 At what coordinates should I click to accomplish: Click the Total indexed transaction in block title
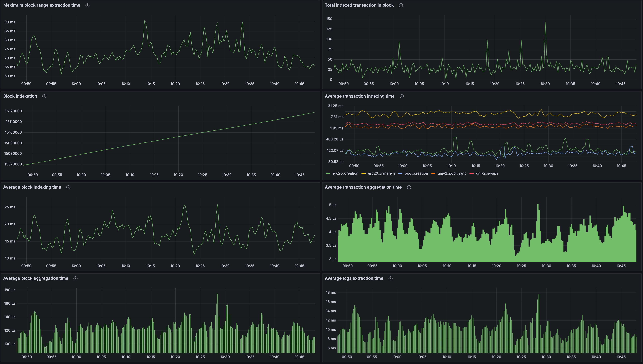coord(359,5)
